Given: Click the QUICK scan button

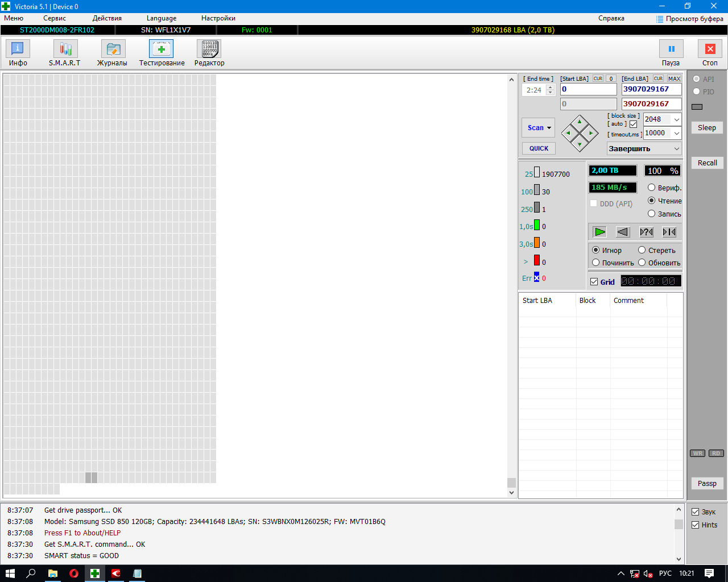Looking at the screenshot, I should pos(539,148).
